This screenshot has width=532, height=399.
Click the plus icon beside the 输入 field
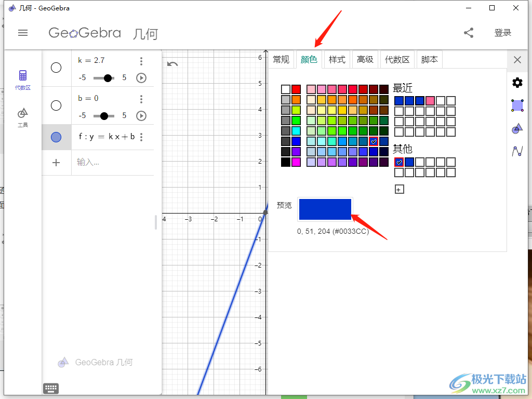pos(56,163)
